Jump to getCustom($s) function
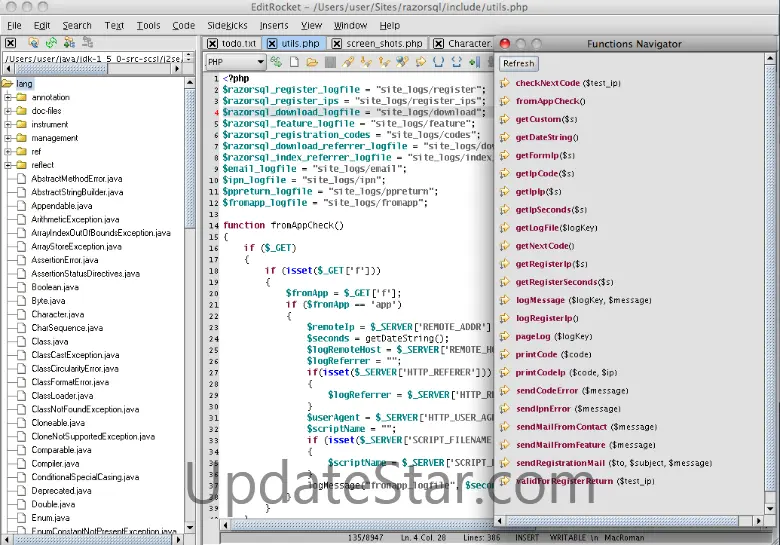The image size is (780, 545). click(x=546, y=119)
